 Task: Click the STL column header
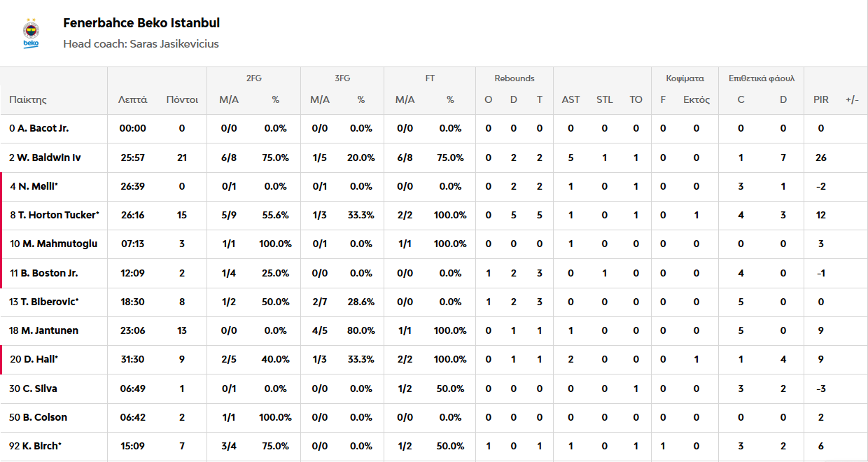click(x=604, y=99)
